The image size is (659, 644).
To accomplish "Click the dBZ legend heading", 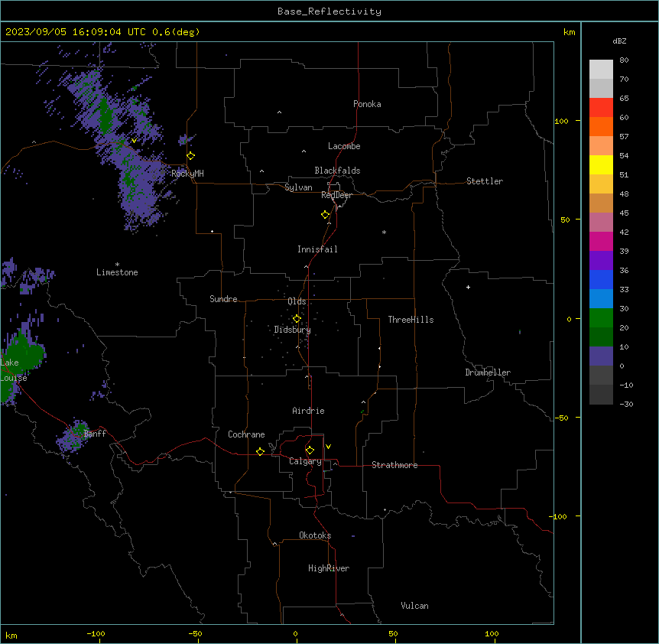I will 619,41.
